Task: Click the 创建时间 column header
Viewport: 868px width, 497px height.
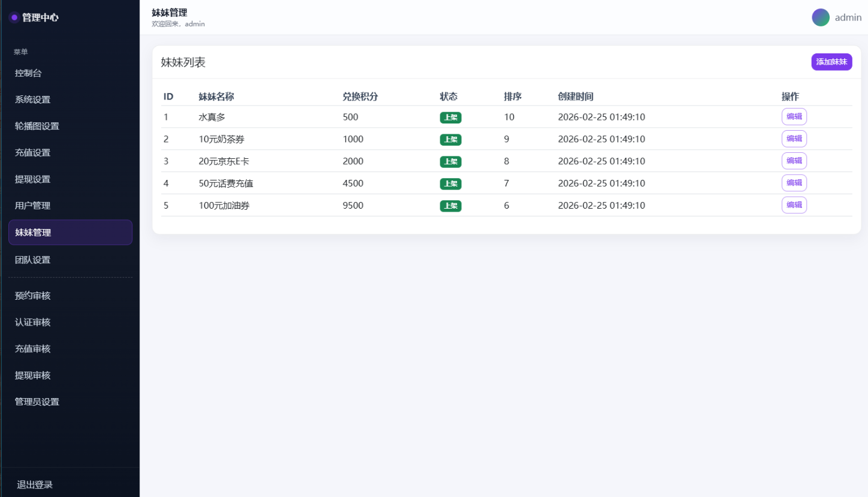Action: (576, 97)
